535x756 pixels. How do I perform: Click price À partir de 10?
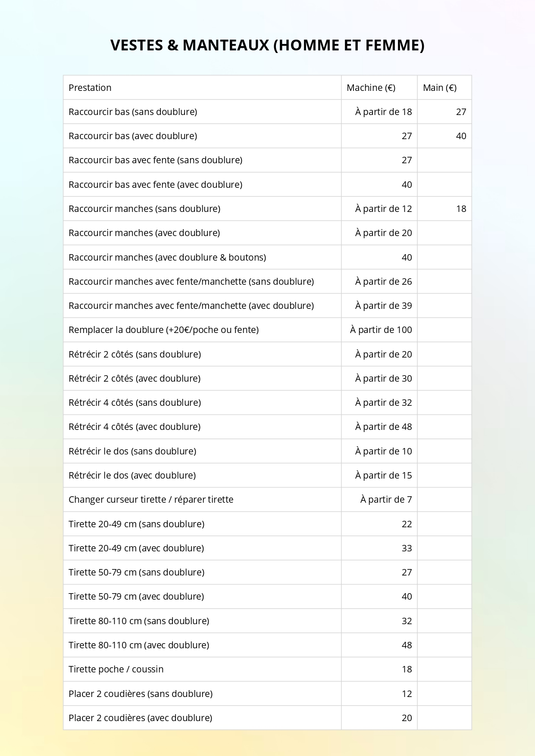coord(384,451)
